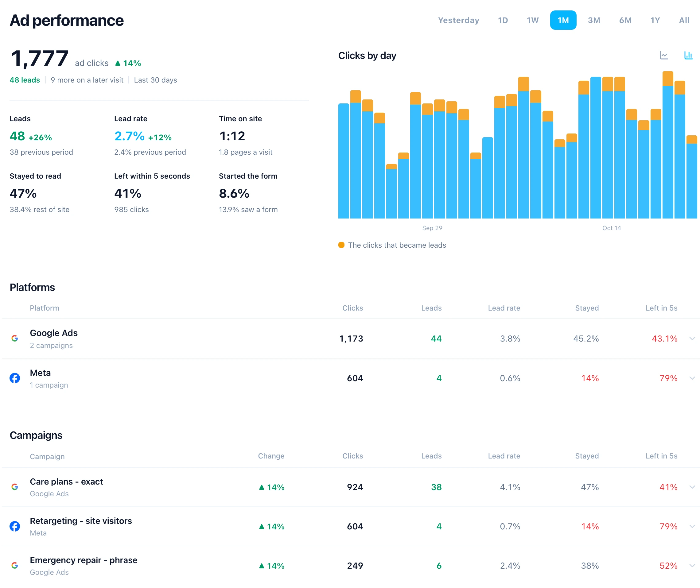Click the Emergency repair 52% left in 5s cell

[x=668, y=566]
